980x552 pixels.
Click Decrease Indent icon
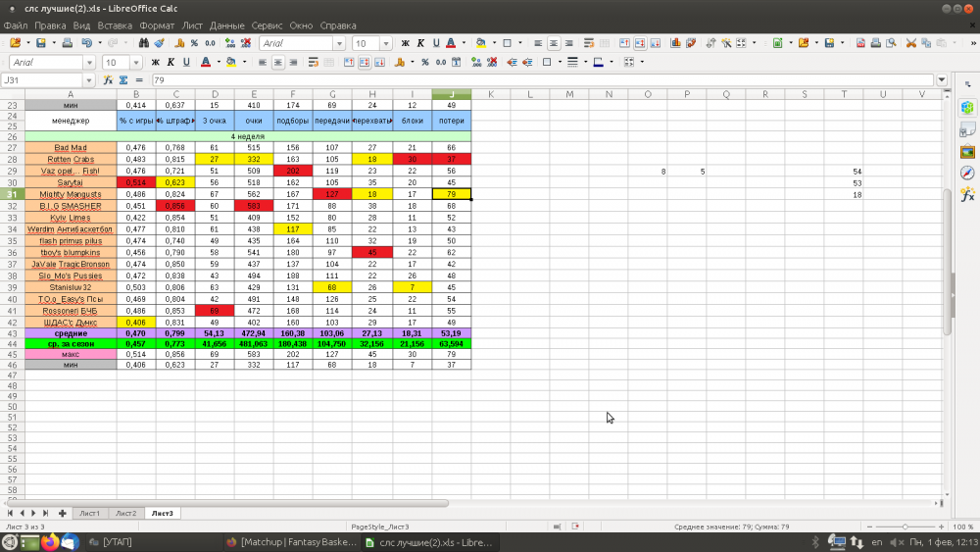pyautogui.click(x=527, y=62)
